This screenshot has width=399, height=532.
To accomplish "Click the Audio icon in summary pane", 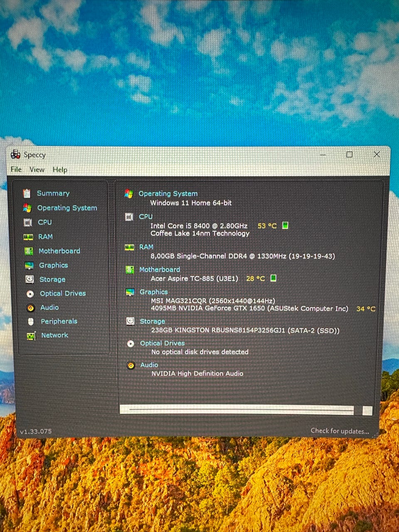I will 131,365.
